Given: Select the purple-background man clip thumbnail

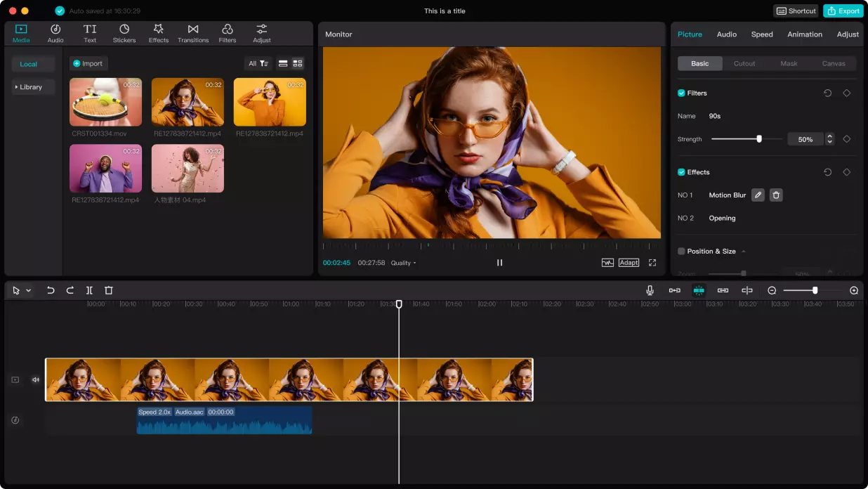Looking at the screenshot, I should point(105,169).
